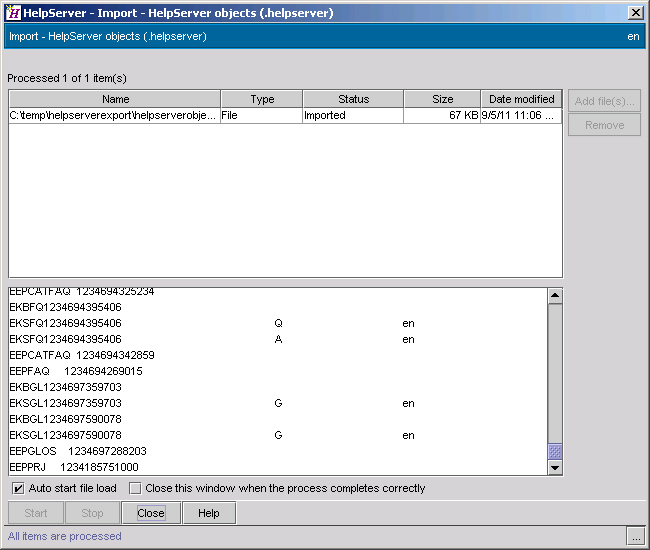
Task: Click log line EEPCATFAQ 1234694342859
Action: click(x=82, y=355)
